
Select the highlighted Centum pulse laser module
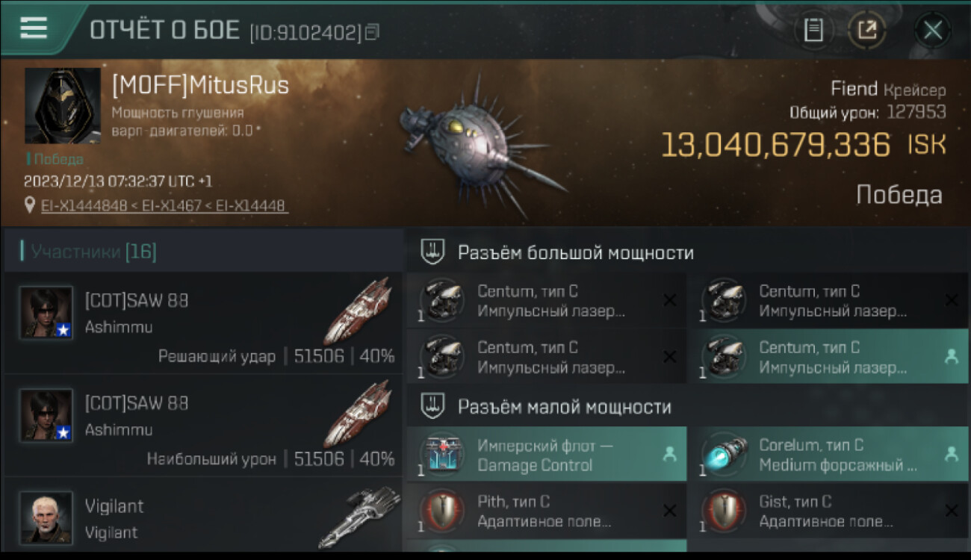[x=828, y=356]
